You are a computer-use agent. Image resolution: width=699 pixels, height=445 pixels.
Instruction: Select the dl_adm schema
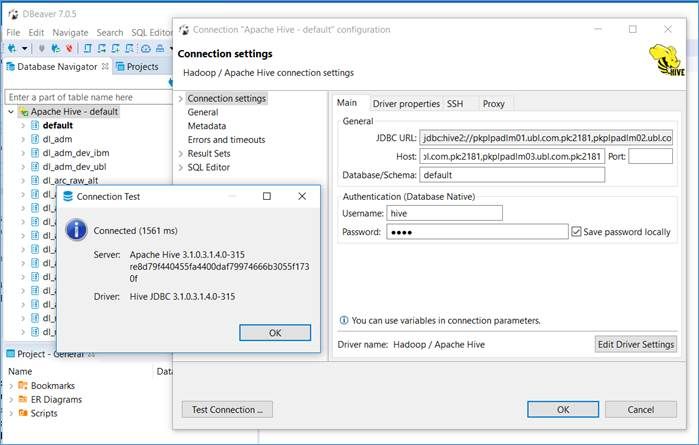coord(57,140)
